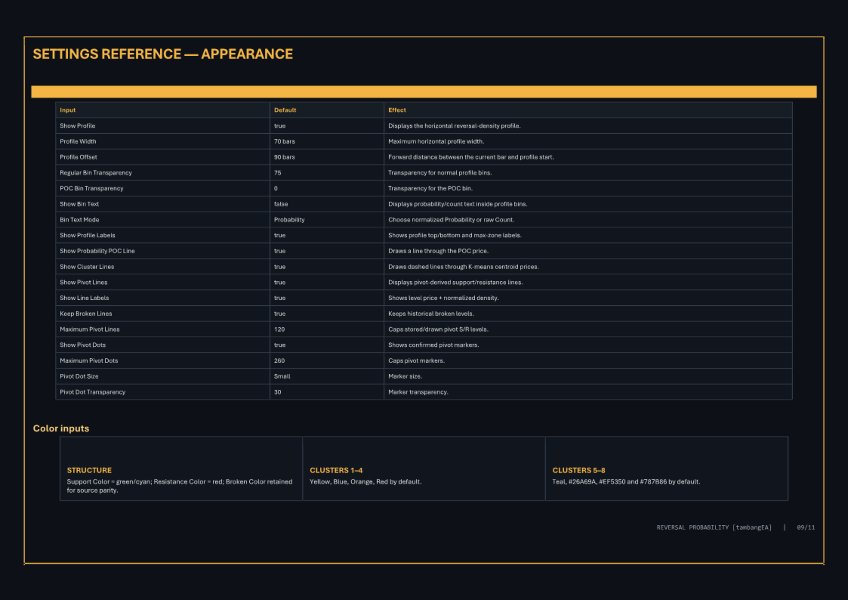Select the "Show Pivot Dots" input name
Screen dimensions: 848x600
point(83,346)
